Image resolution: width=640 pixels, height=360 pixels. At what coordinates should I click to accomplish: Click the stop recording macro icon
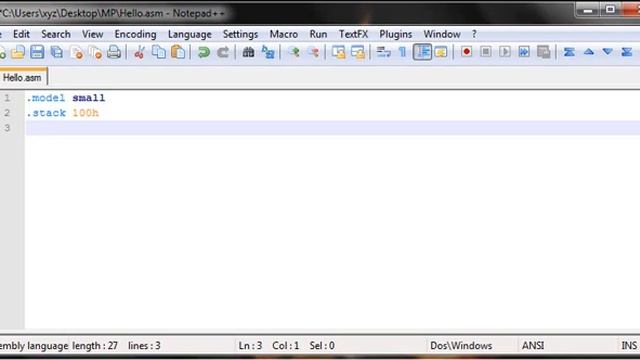(x=486, y=52)
